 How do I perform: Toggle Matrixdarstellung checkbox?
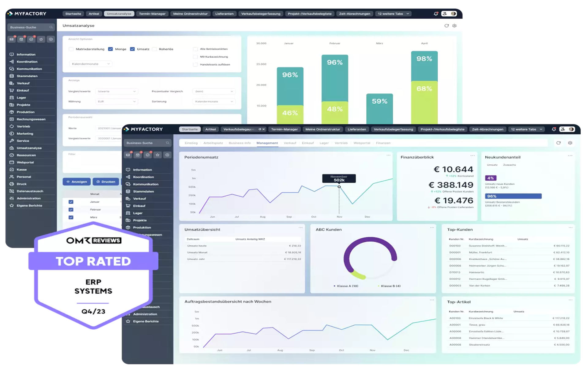coord(71,49)
